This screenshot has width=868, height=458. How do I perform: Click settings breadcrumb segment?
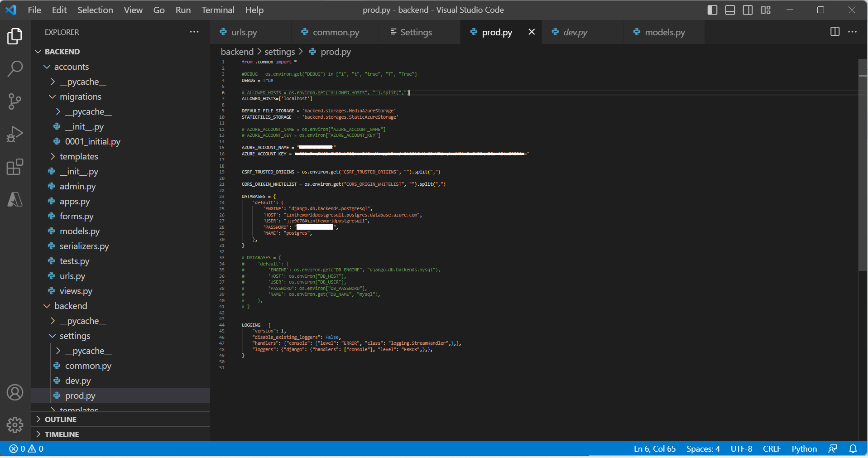[x=279, y=52]
